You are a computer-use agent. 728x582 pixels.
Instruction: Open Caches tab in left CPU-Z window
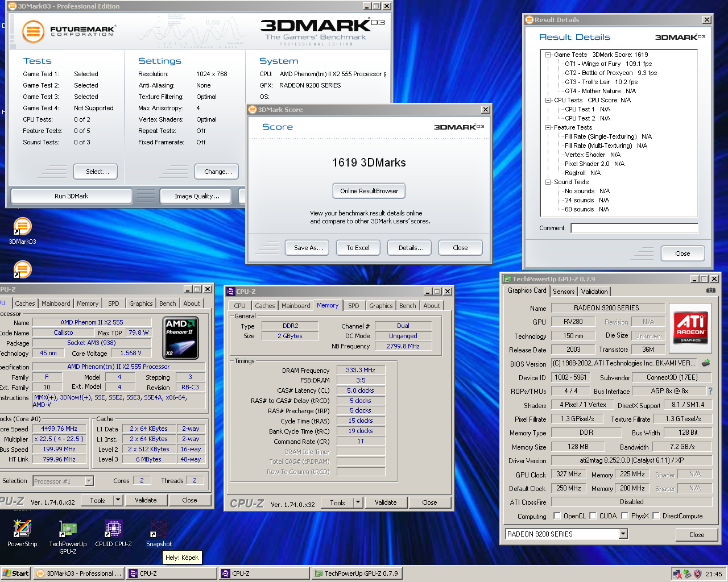(25, 304)
